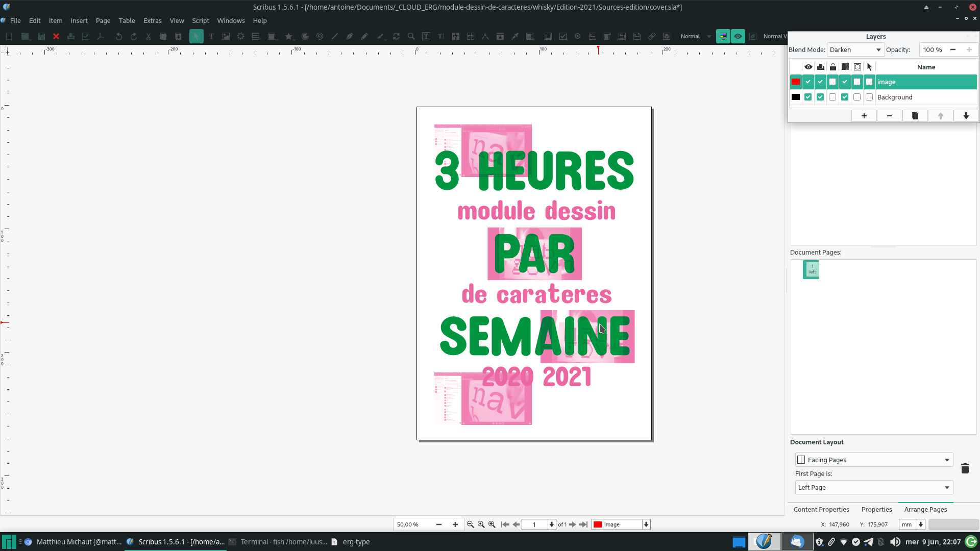Toggle preview mode eye icon
980x551 pixels.
point(738,36)
